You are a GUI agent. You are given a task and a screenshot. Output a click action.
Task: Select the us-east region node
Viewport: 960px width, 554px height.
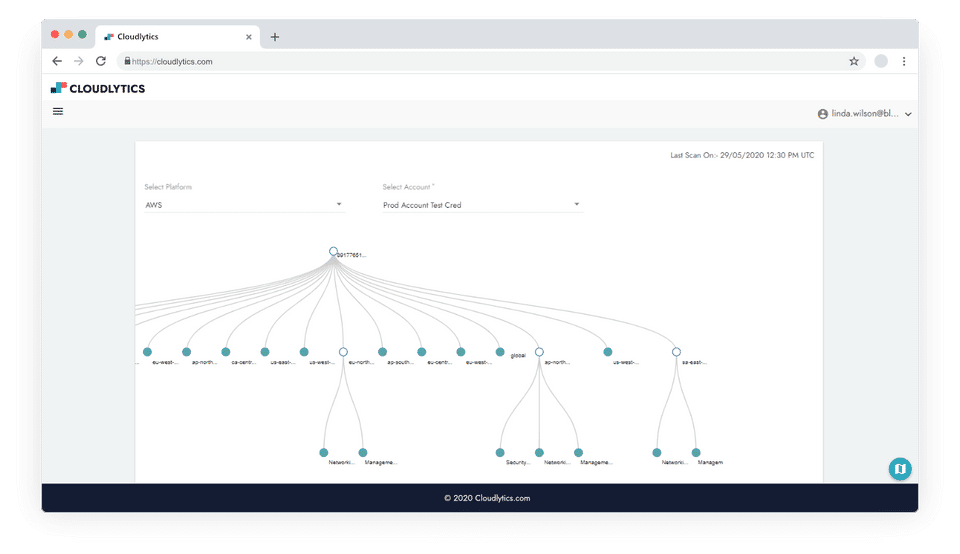(265, 352)
